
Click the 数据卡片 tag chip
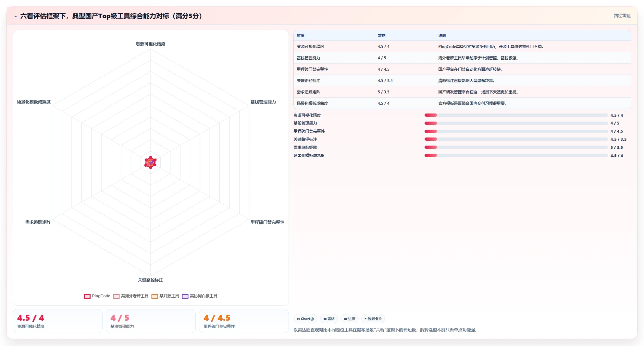tap(373, 319)
